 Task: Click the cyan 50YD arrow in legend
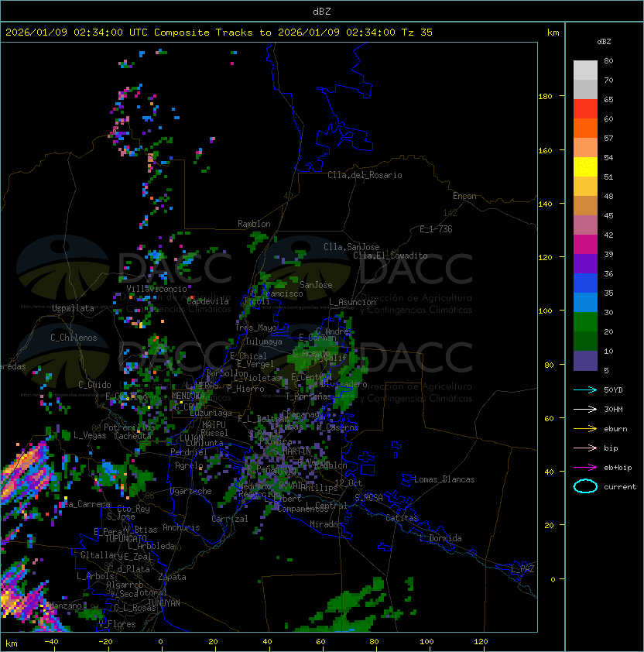click(585, 390)
